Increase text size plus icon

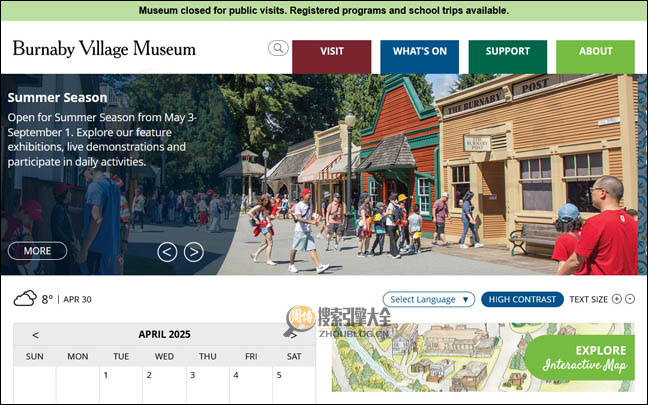pyautogui.click(x=617, y=299)
